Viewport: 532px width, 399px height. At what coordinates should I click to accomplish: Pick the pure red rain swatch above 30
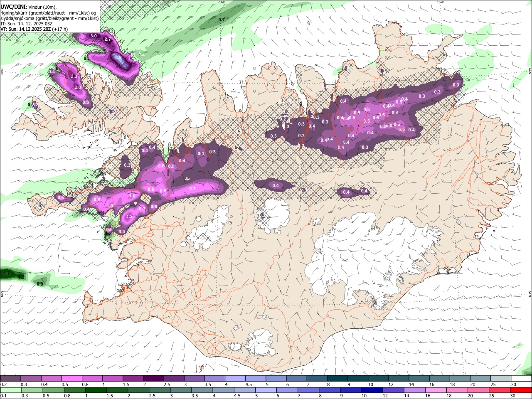click(521, 390)
